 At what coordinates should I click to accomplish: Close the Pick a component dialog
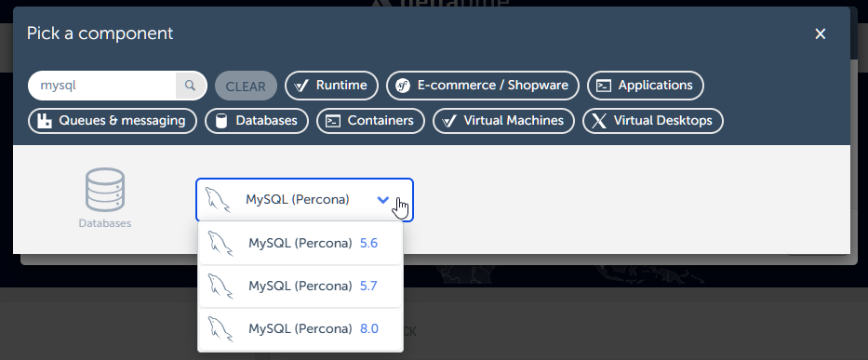[x=821, y=33]
